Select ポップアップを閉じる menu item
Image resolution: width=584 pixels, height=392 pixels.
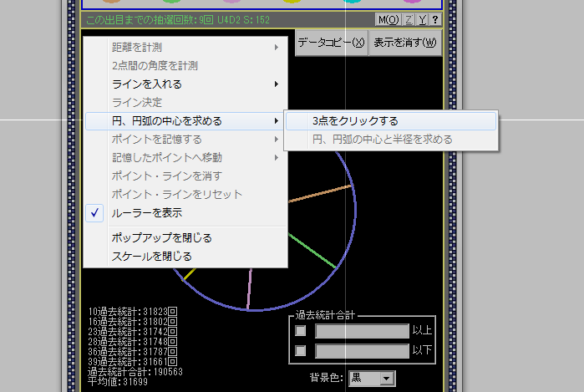[x=186, y=237]
